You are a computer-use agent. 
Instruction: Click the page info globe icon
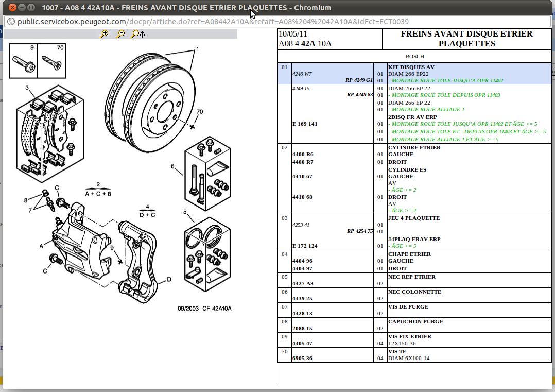coord(11,22)
